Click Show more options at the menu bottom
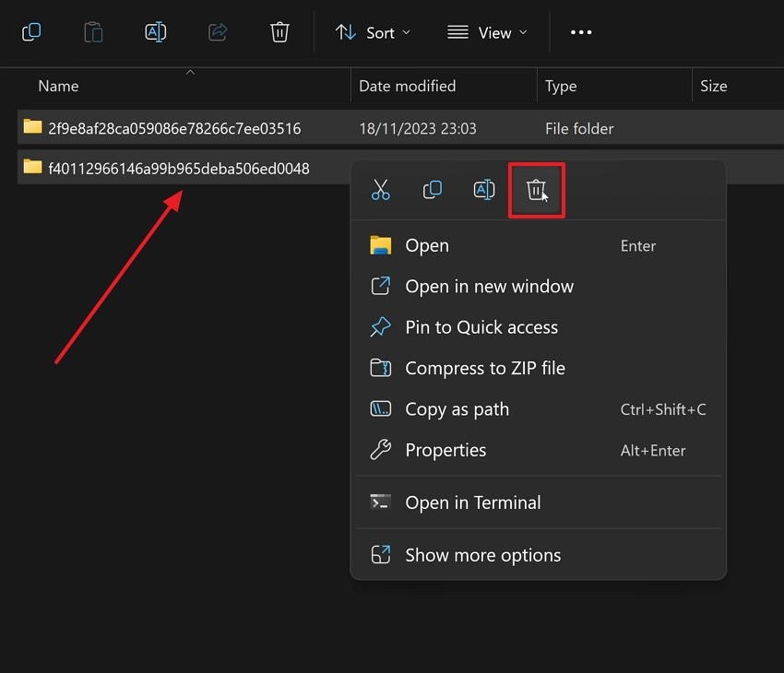 (x=482, y=555)
